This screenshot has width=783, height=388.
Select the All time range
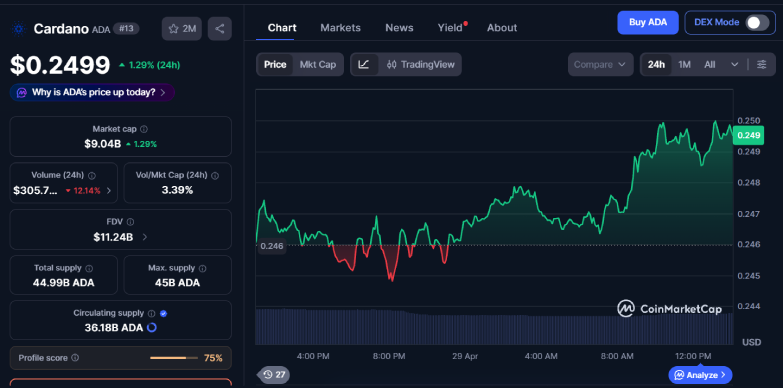710,64
